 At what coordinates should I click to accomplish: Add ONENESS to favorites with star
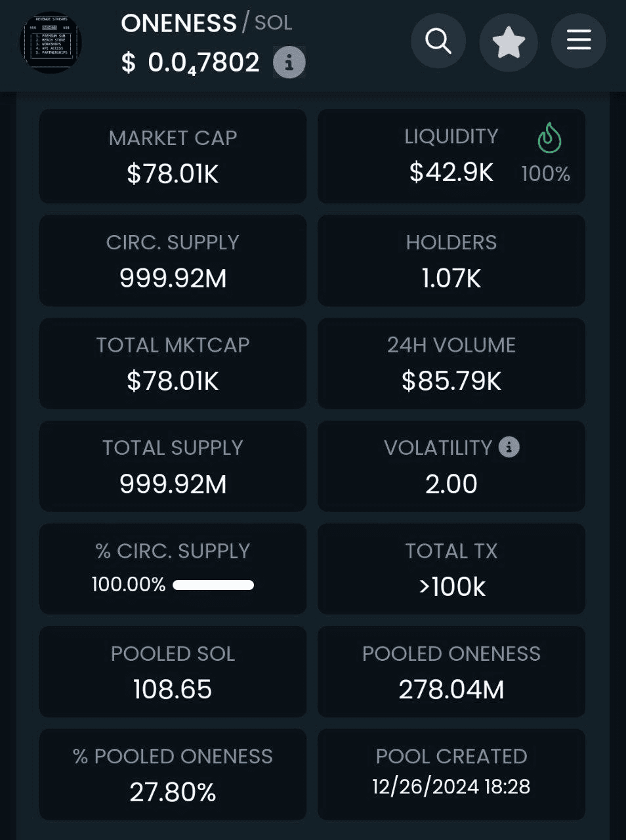(x=509, y=42)
